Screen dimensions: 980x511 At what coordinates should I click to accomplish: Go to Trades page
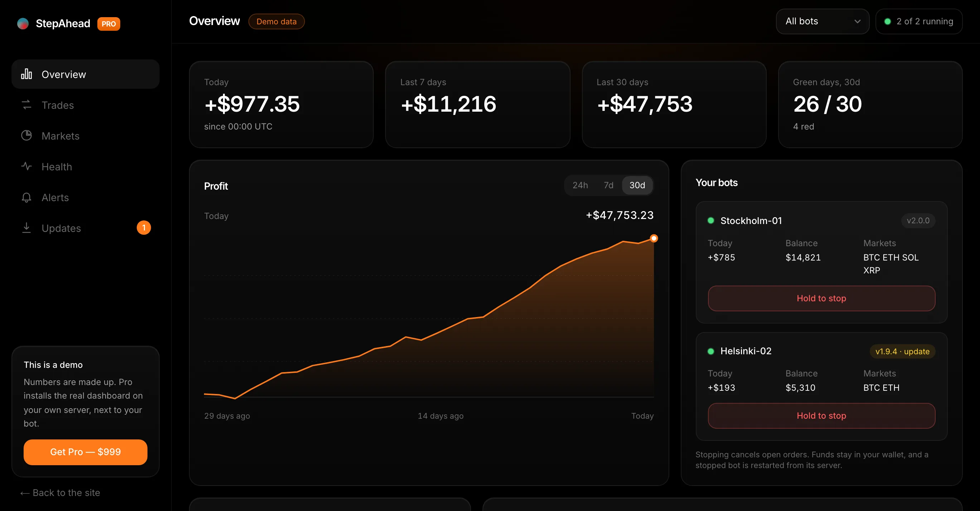click(86, 105)
